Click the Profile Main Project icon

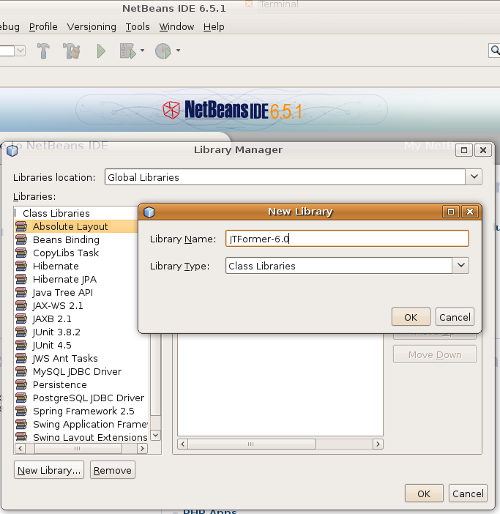(163, 51)
